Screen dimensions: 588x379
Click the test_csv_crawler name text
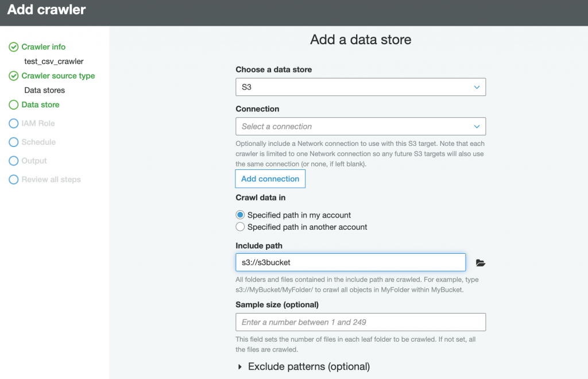54,61
